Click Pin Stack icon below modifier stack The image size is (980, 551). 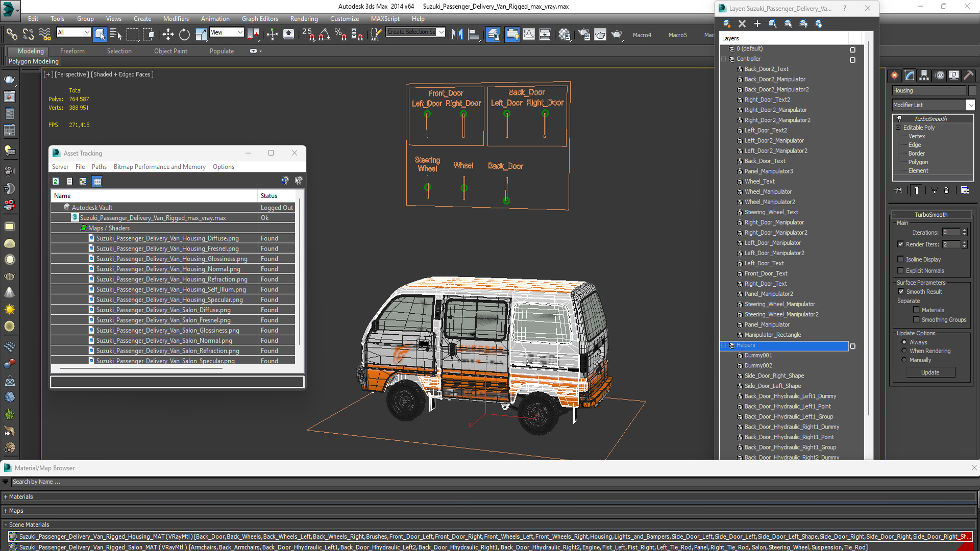pos(899,190)
